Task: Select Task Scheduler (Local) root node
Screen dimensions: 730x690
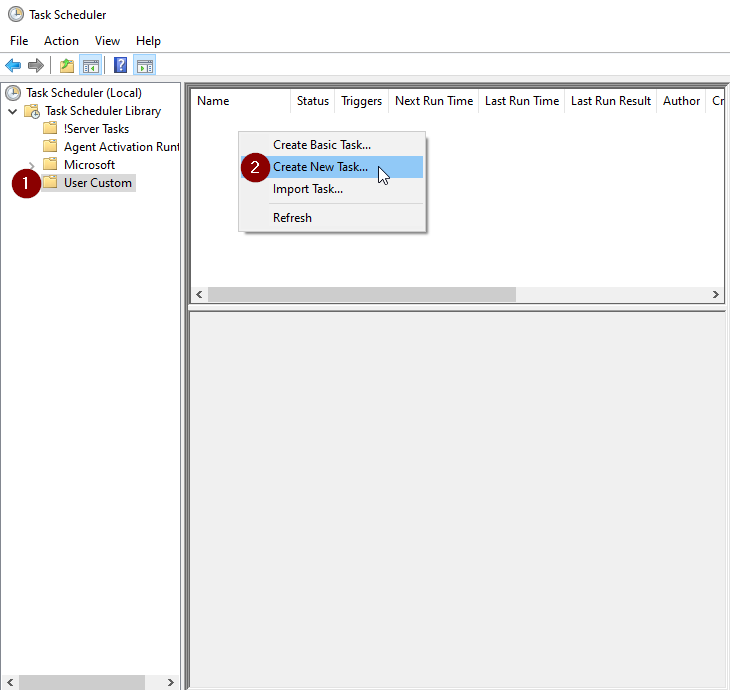Action: tap(84, 93)
